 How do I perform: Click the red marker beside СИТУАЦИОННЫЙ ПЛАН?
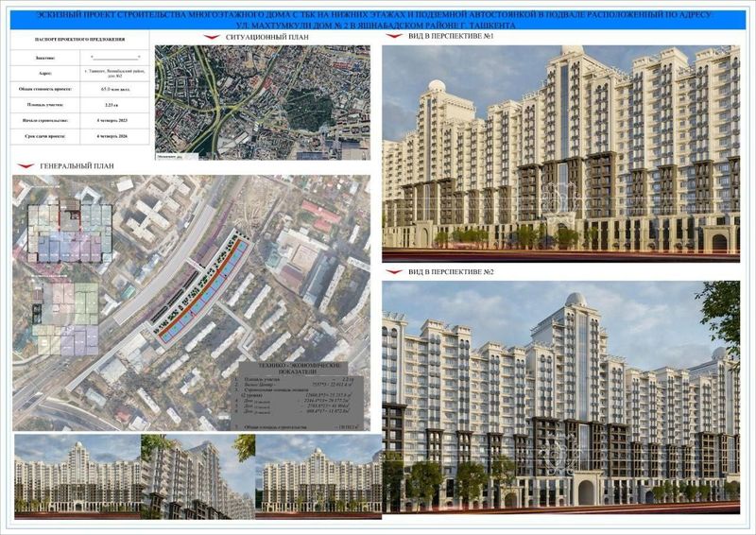point(212,37)
